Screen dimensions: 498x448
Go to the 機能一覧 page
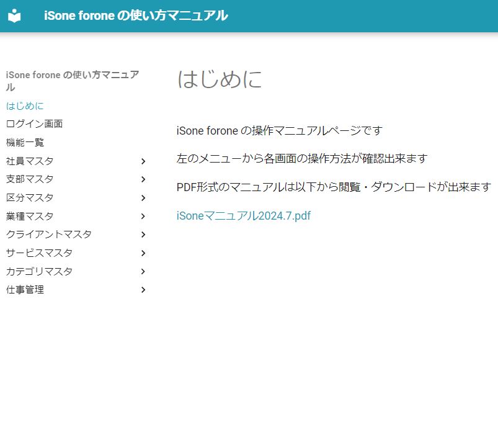pos(25,143)
